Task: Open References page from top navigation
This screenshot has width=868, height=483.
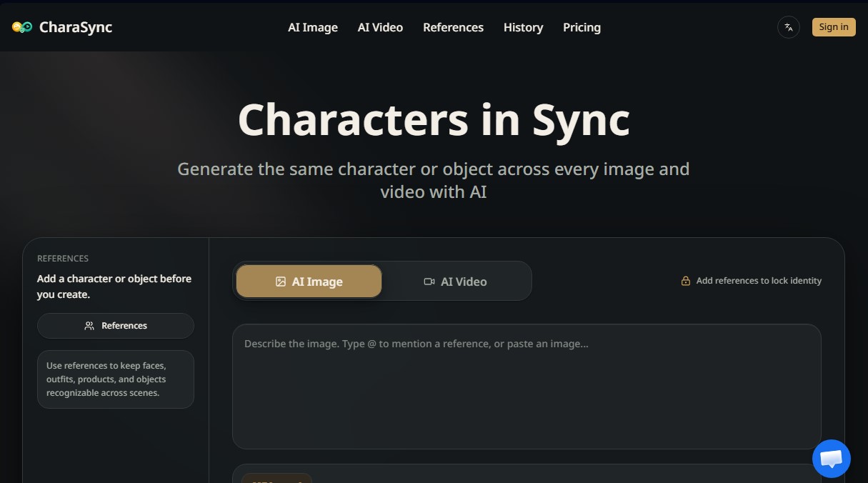Action: click(453, 27)
